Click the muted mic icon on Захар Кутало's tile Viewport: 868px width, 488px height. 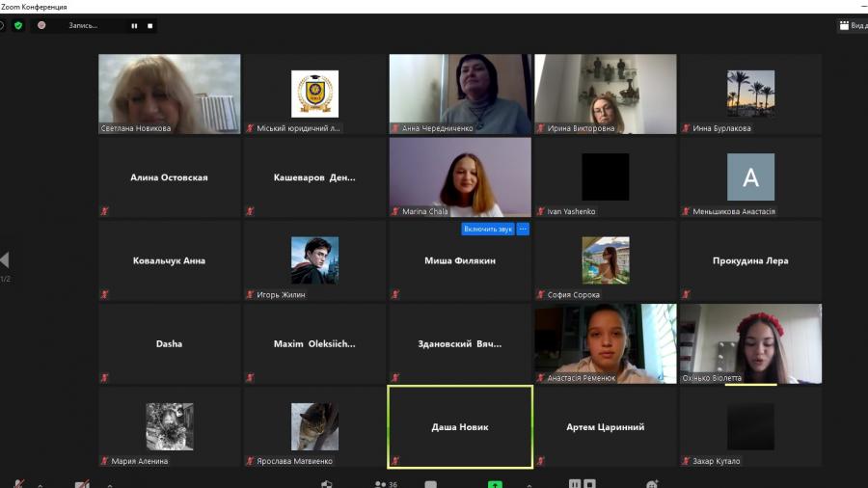686,461
